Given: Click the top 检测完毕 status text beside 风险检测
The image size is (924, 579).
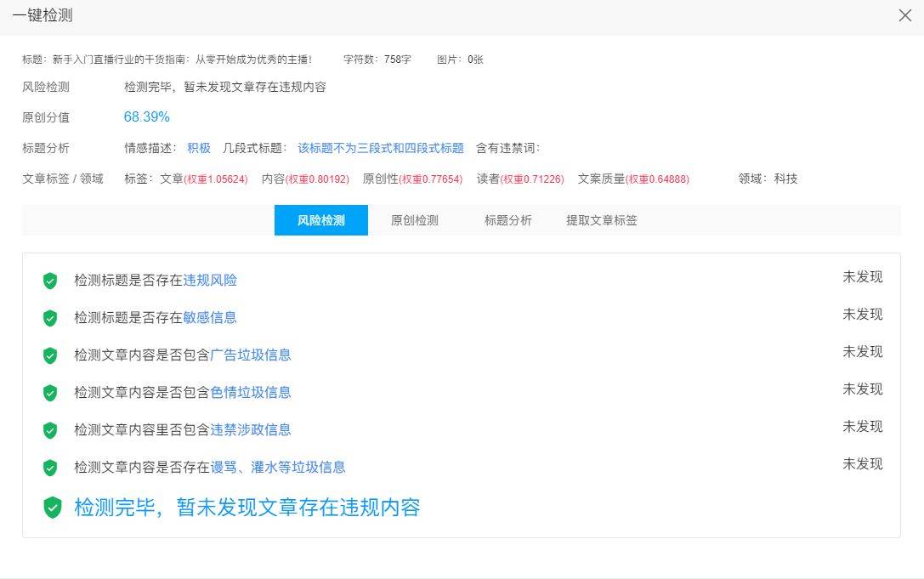Looking at the screenshot, I should pos(225,87).
